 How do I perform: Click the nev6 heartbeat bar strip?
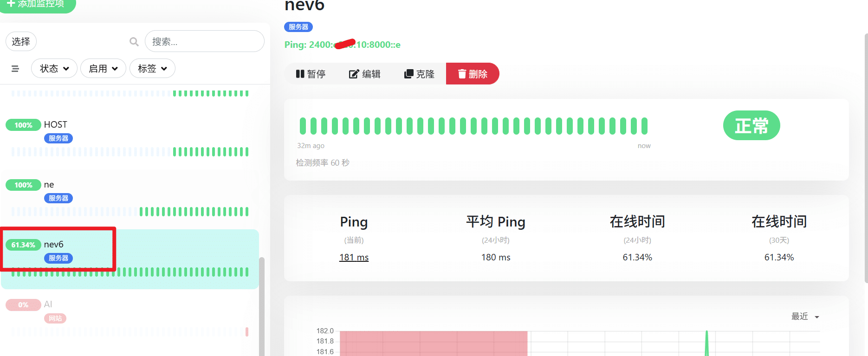tap(130, 272)
